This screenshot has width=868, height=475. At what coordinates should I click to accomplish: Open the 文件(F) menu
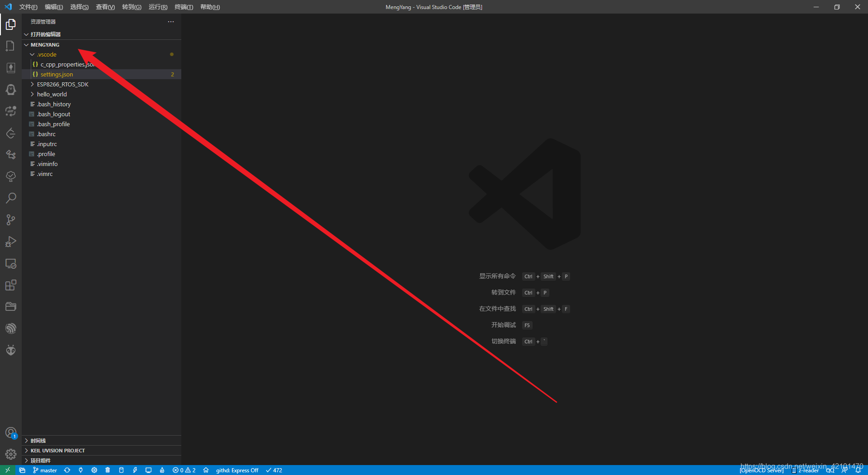tap(28, 7)
